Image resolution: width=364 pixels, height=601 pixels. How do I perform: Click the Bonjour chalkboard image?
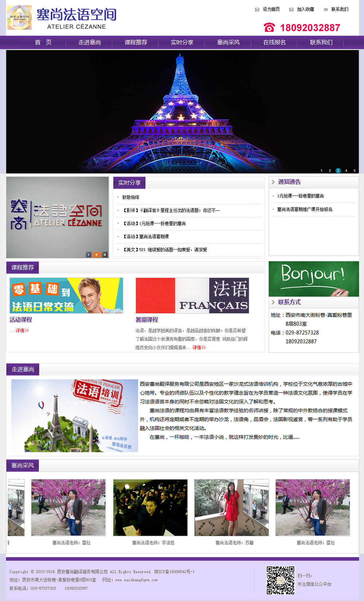pyautogui.click(x=314, y=279)
